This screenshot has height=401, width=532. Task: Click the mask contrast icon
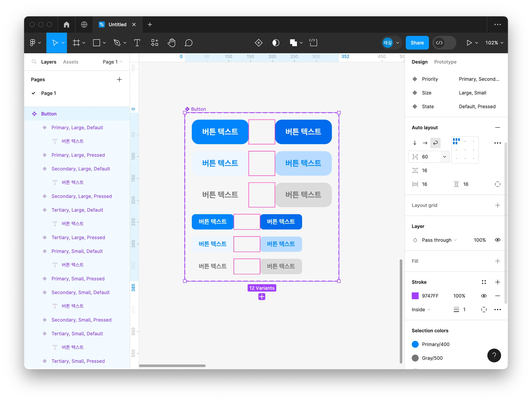(x=276, y=43)
